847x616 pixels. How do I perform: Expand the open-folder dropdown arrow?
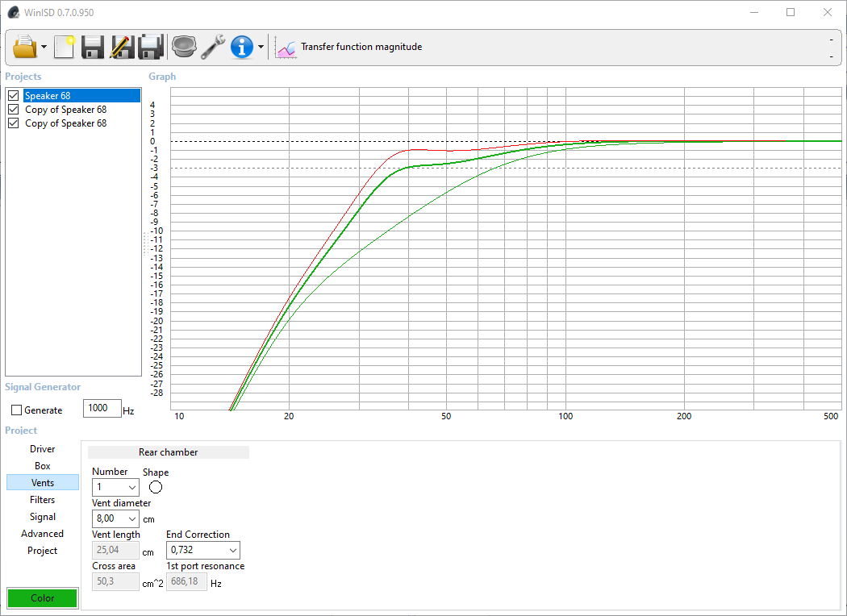click(x=44, y=47)
